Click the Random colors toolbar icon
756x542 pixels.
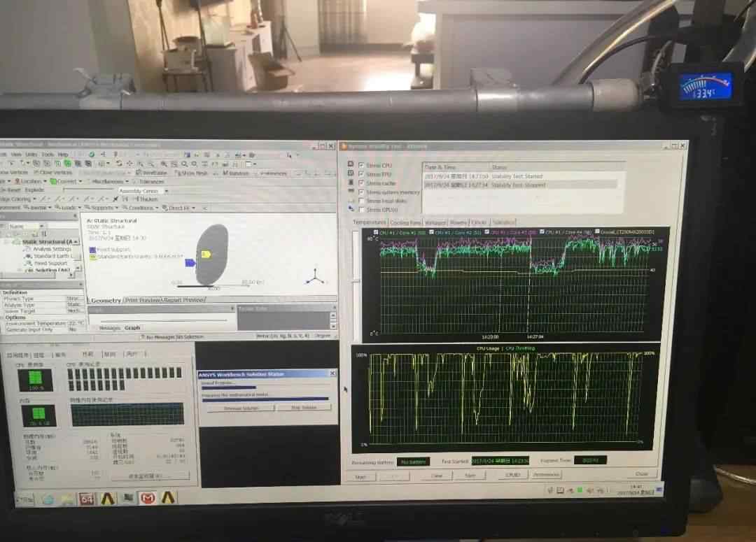click(x=236, y=173)
